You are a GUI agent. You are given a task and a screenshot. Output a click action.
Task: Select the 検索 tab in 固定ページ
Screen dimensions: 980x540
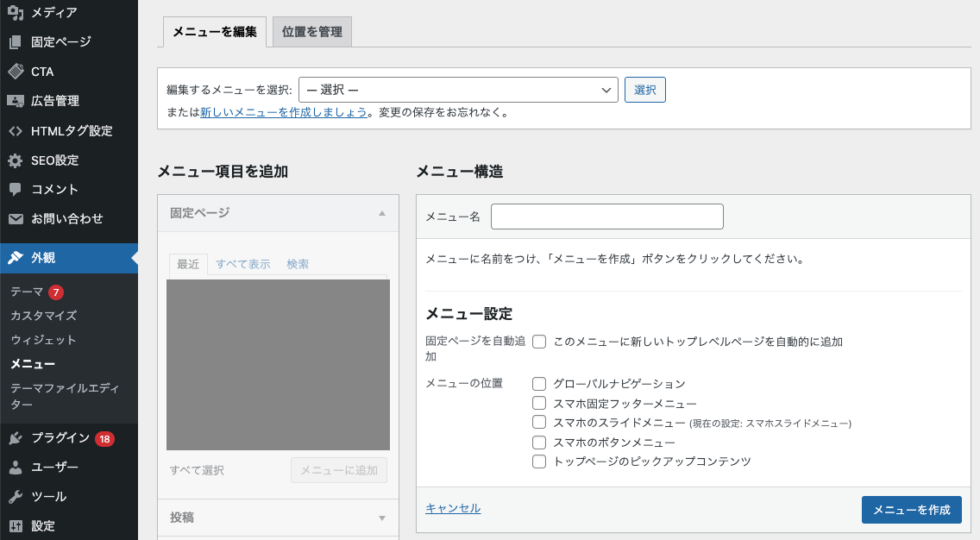pyautogui.click(x=298, y=264)
